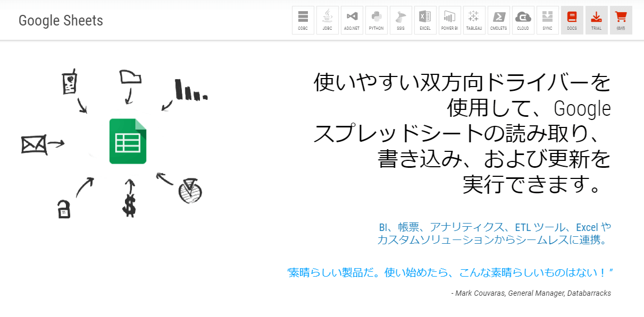
Task: Open the ODBC driver icon
Action: click(x=303, y=20)
